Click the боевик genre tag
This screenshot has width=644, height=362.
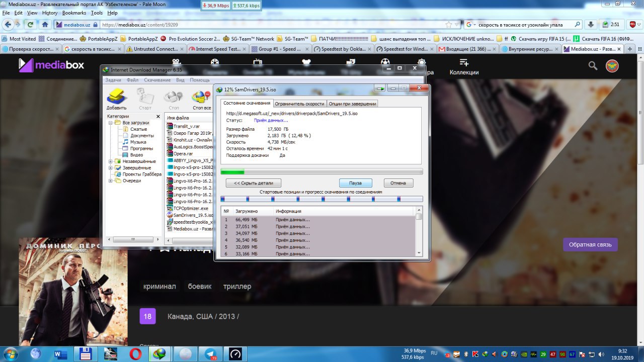(200, 287)
